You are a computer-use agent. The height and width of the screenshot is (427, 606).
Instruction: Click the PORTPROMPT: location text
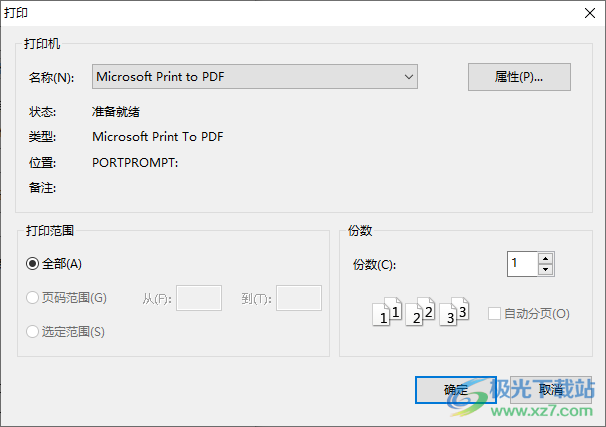click(x=135, y=163)
